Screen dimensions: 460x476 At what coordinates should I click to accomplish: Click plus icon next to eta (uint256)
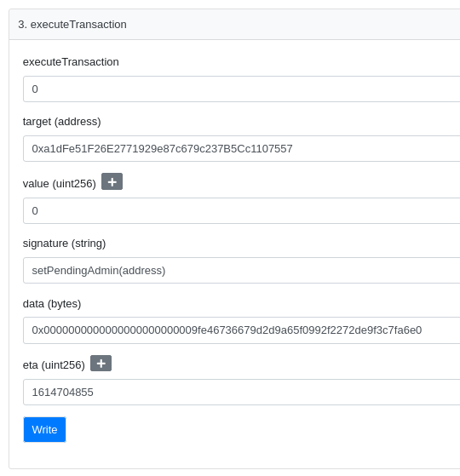pos(101,363)
